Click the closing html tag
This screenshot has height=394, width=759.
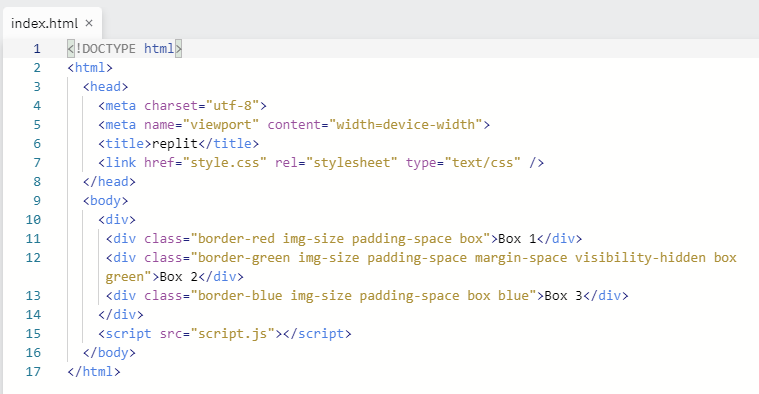[94, 372]
